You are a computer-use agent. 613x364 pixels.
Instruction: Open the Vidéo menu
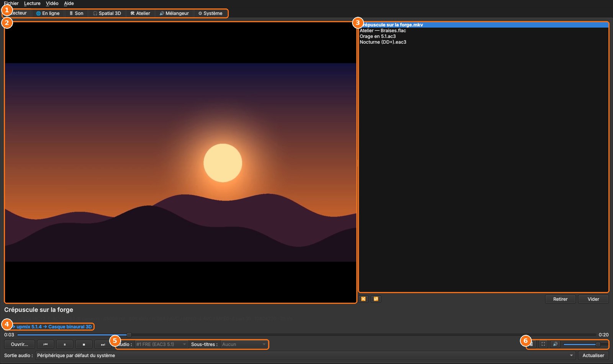52,3
